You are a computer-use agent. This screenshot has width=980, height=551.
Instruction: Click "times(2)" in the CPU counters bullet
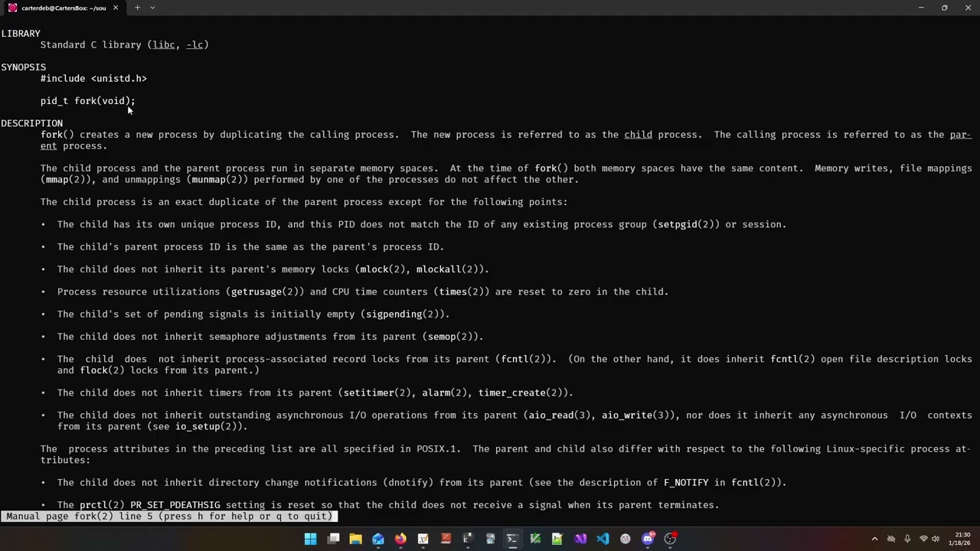tap(462, 292)
